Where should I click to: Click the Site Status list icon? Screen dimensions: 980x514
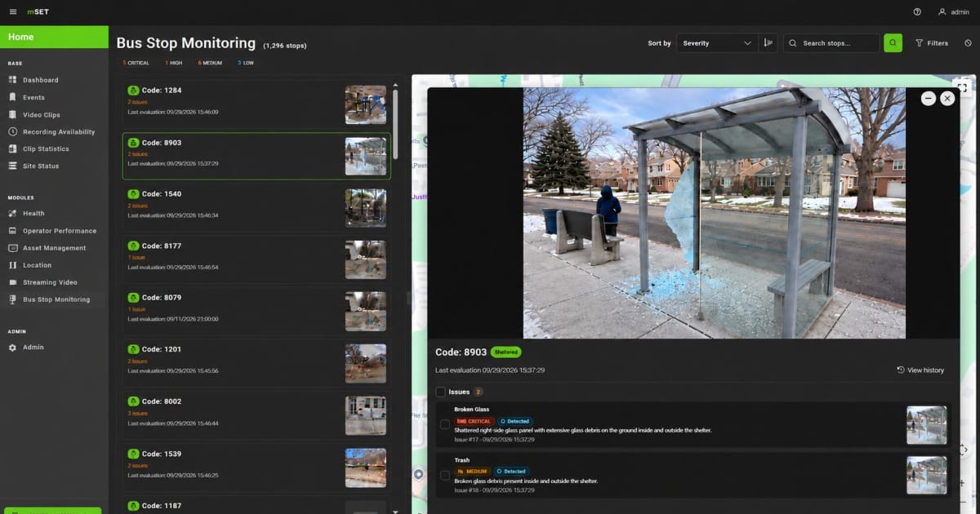[13, 166]
